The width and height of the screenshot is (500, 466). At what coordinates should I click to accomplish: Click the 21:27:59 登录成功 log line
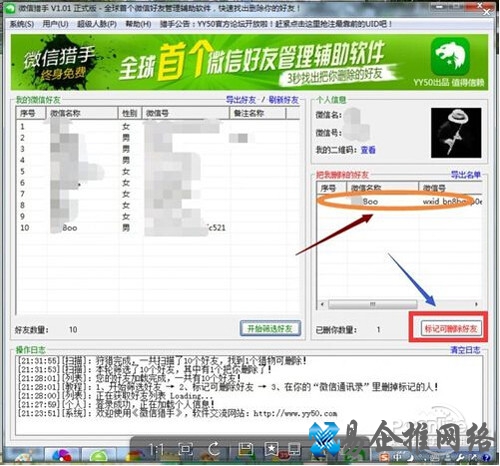click(117, 405)
